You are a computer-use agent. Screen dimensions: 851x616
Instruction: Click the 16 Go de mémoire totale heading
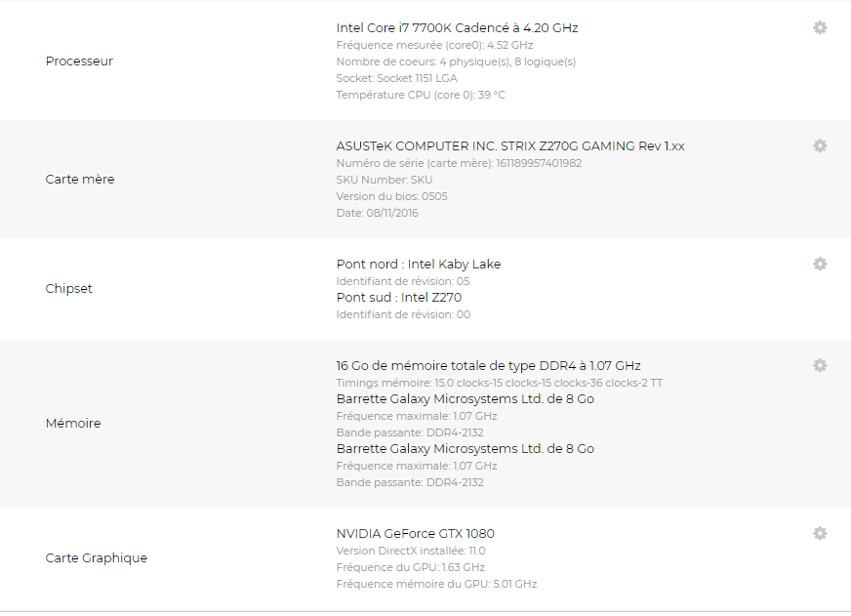489,366
